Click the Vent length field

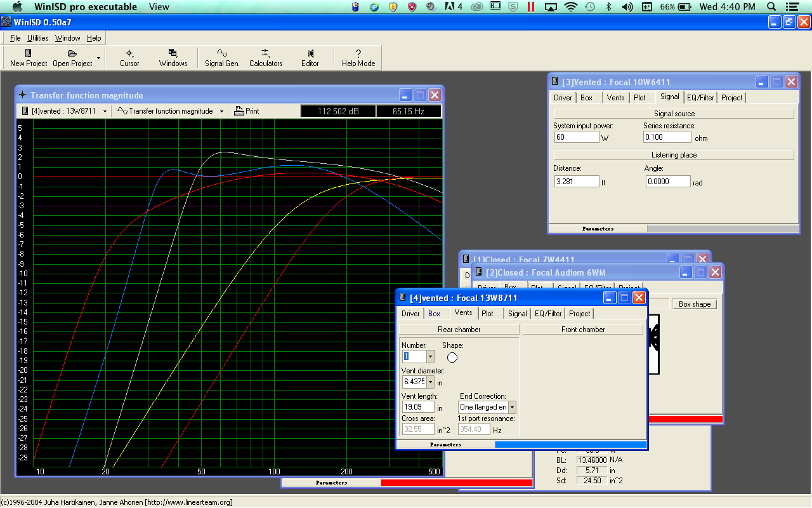[418, 407]
